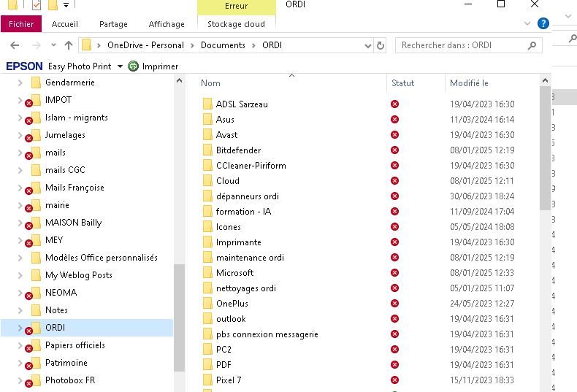This screenshot has height=392, width=577.
Task: Refresh the ORDI folder view
Action: (x=380, y=45)
